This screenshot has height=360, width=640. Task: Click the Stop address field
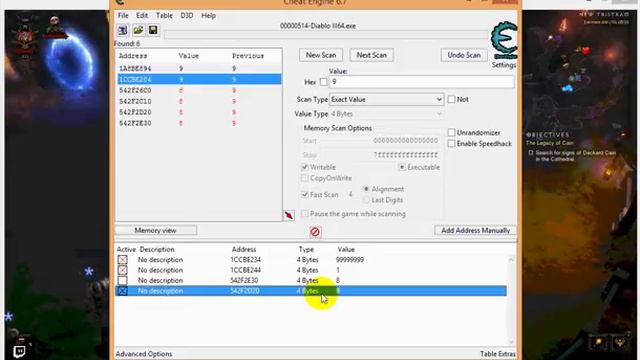(406, 155)
